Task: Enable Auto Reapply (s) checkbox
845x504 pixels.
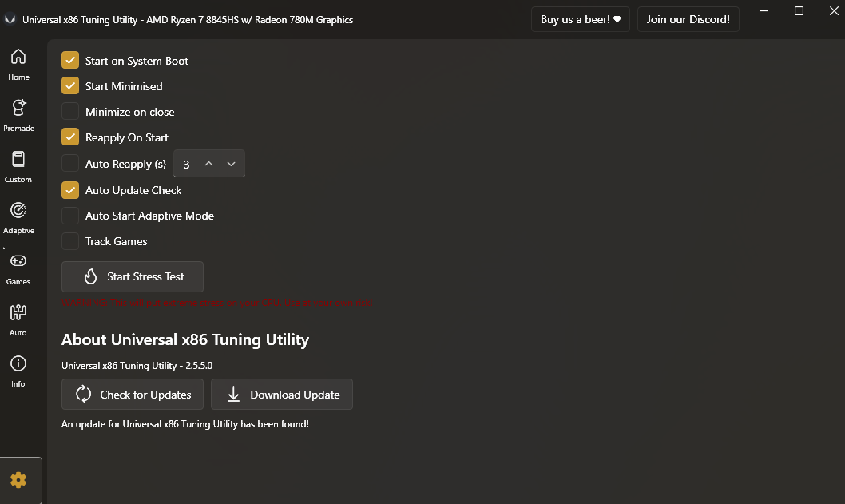Action: pyautogui.click(x=70, y=163)
